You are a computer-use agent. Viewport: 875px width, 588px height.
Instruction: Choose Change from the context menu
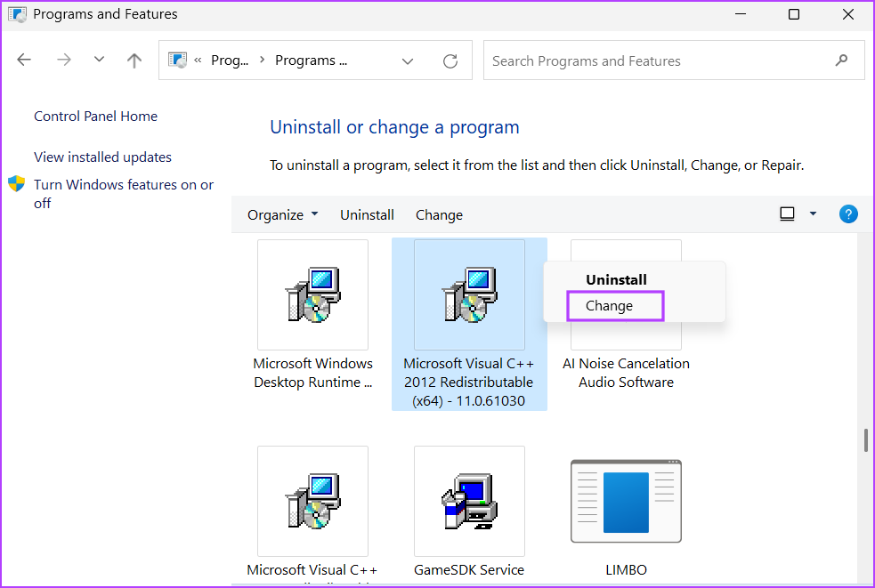click(x=610, y=306)
